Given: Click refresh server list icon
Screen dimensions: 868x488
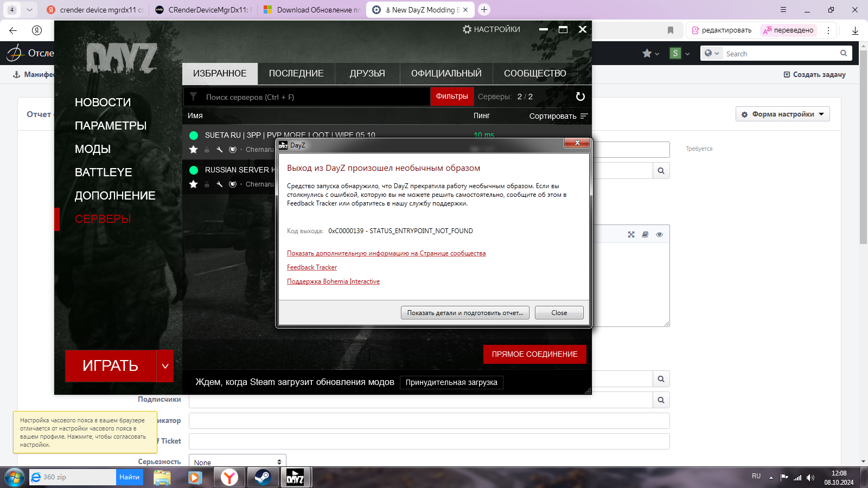Looking at the screenshot, I should (580, 97).
